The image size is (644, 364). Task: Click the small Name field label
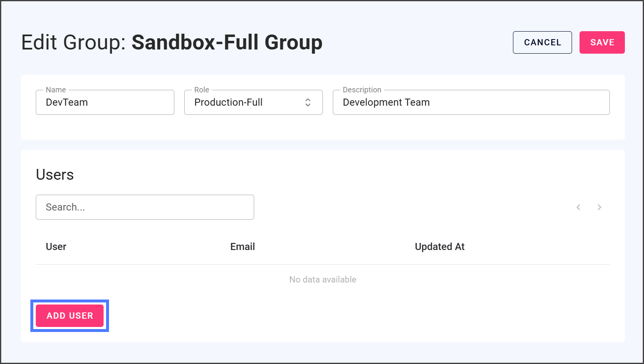click(x=56, y=90)
